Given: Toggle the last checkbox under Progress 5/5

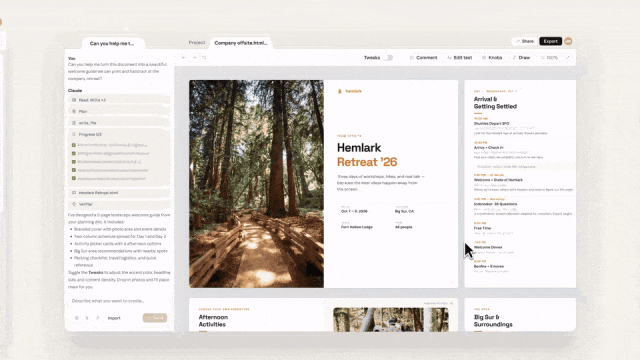Looking at the screenshot, I should coord(73,178).
